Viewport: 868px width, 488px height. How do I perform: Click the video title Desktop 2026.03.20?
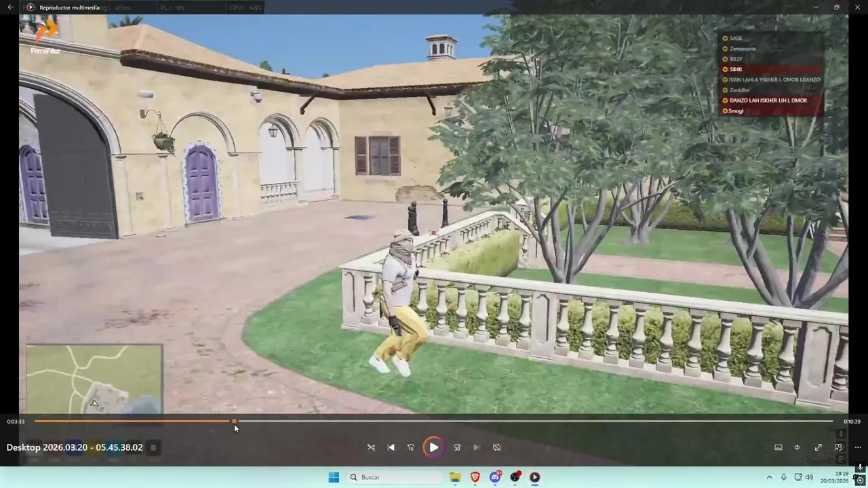coord(75,447)
